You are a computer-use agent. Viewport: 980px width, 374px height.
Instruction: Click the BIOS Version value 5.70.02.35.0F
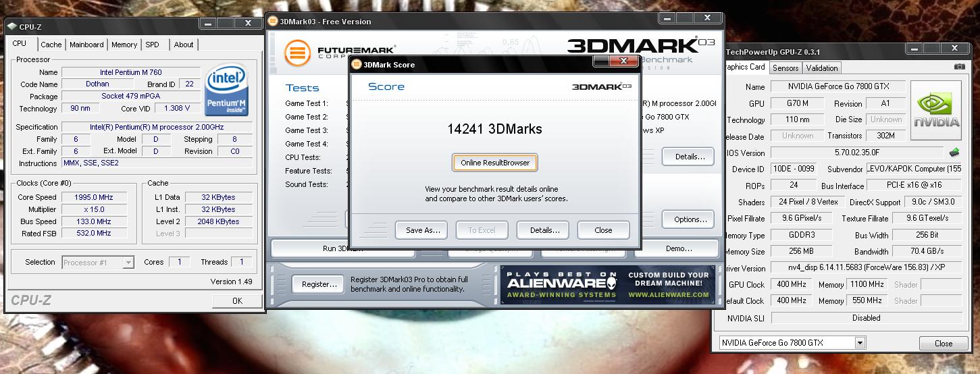857,153
